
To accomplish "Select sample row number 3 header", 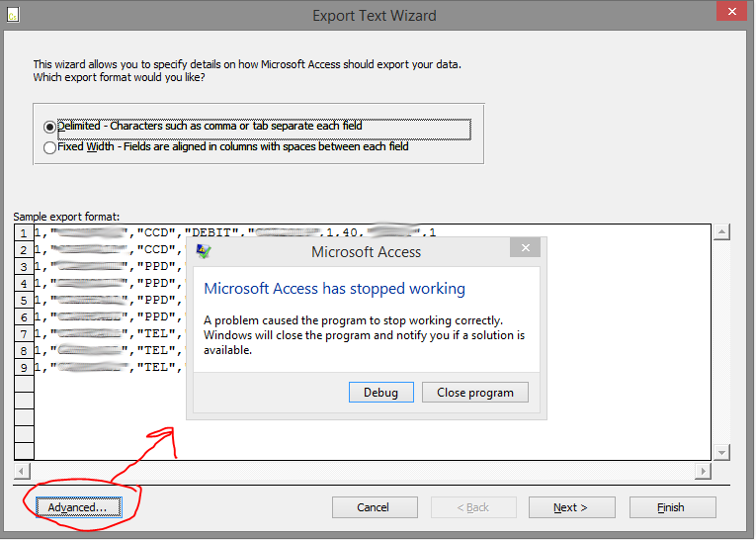I will tap(24, 267).
